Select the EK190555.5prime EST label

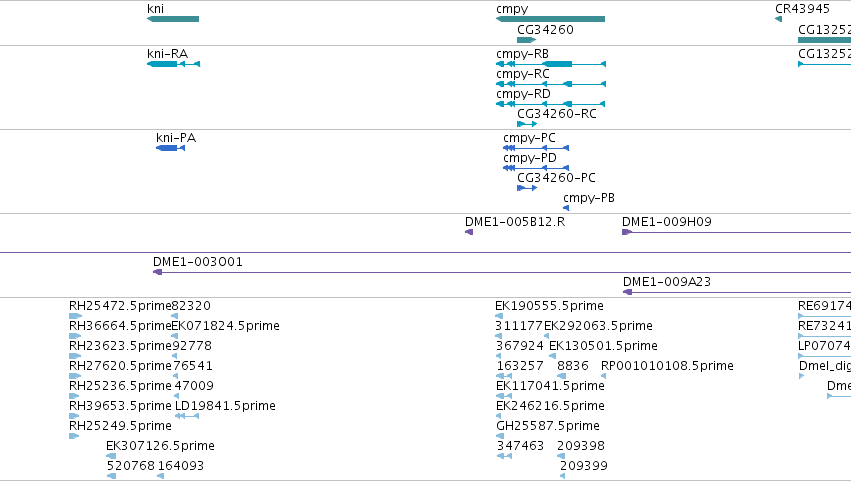[549, 306]
